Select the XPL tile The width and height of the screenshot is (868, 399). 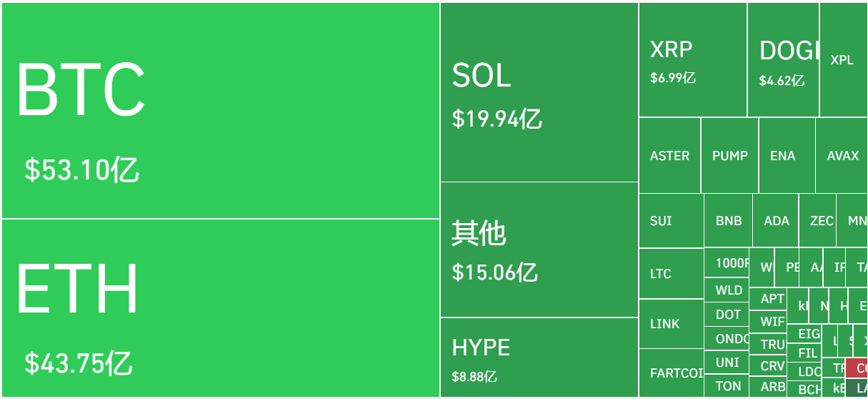[x=843, y=60]
